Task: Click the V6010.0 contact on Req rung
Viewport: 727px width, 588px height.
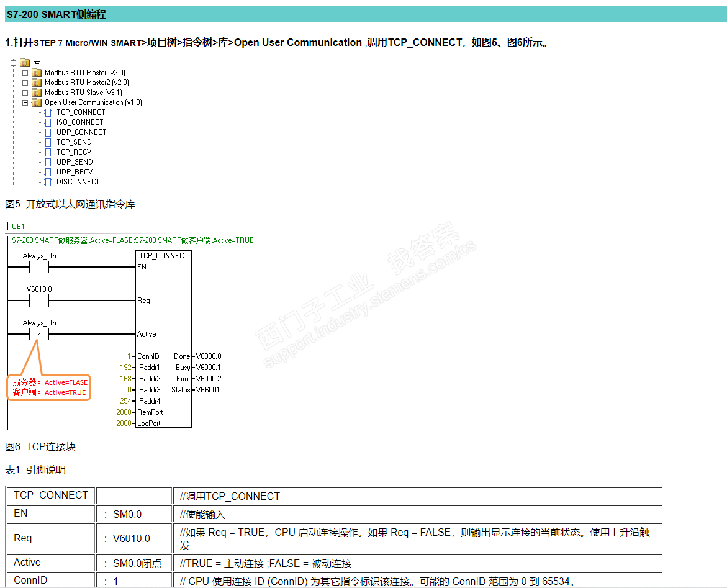Action: (39, 301)
